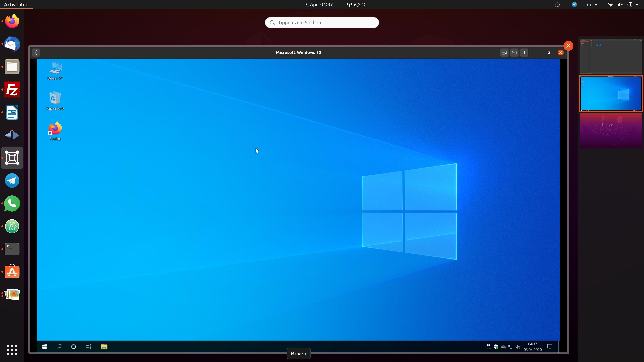Open the three-dot menu in Boxes header
The height and width of the screenshot is (362, 644).
pyautogui.click(x=524, y=52)
